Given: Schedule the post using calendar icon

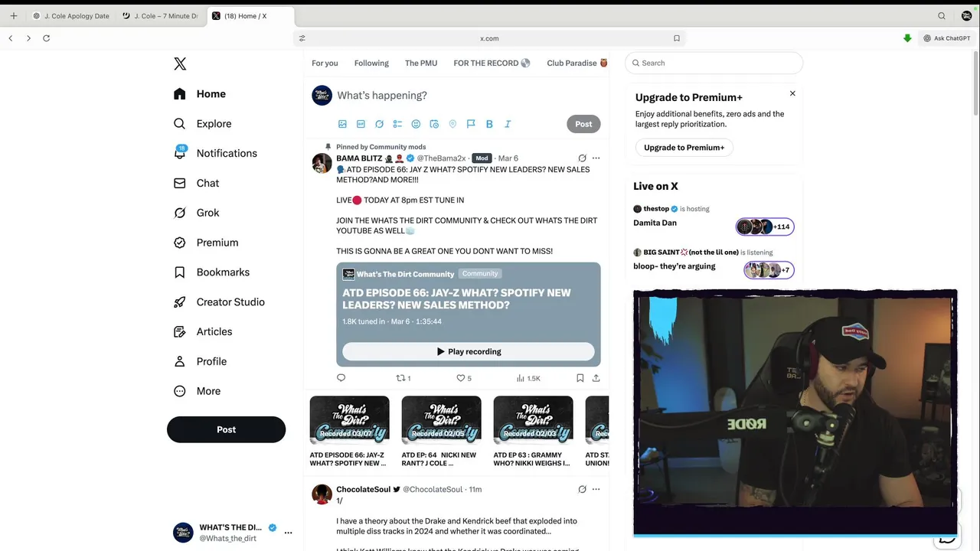Looking at the screenshot, I should 434,124.
